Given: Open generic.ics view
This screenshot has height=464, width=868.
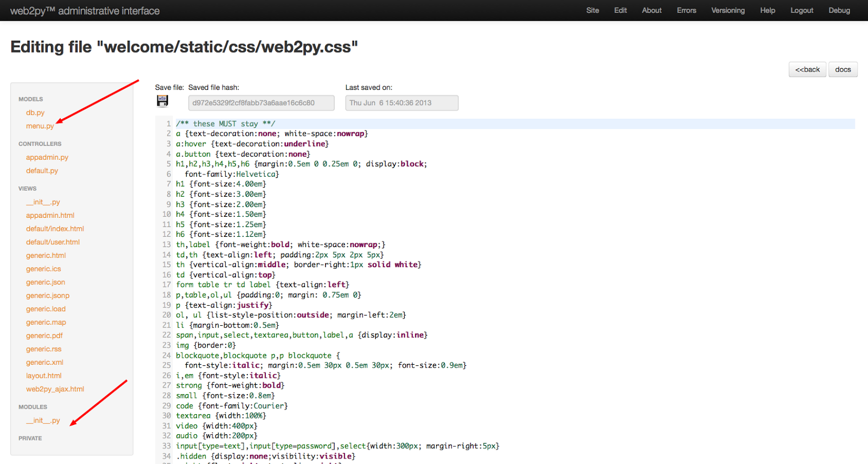Looking at the screenshot, I should coord(43,269).
